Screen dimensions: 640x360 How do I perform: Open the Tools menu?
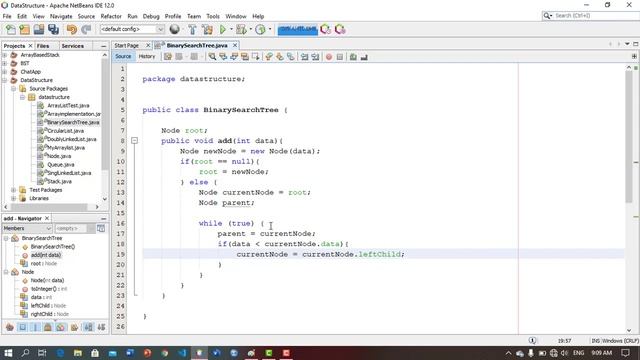click(x=213, y=16)
